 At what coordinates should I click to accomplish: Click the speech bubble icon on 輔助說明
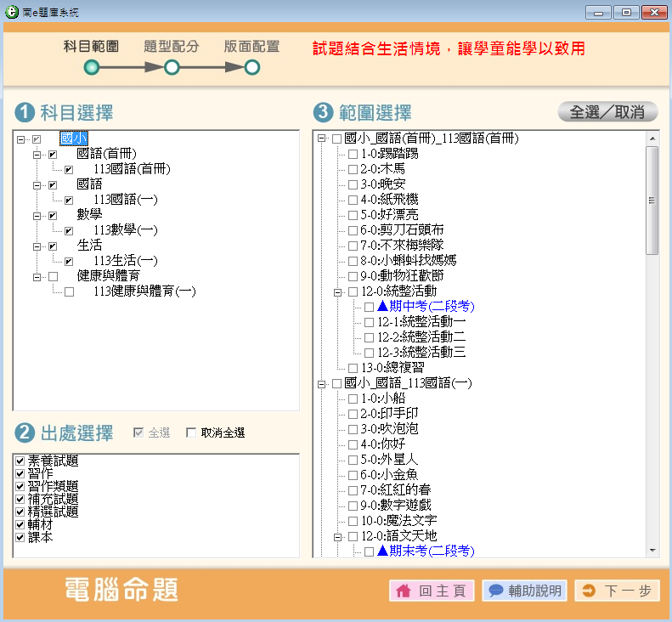[496, 591]
